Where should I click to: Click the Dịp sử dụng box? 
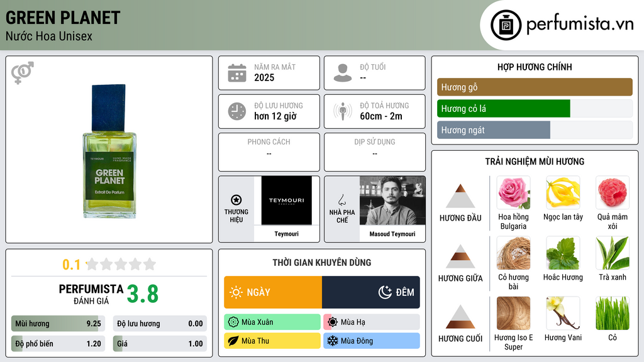tap(375, 152)
